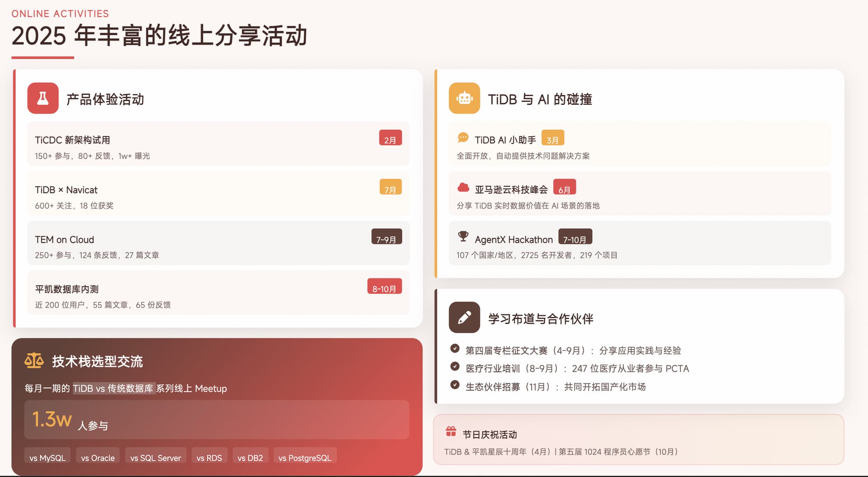Select the text 分享 TiDB 实时数据价值在 AI 场景的落地

click(x=528, y=206)
